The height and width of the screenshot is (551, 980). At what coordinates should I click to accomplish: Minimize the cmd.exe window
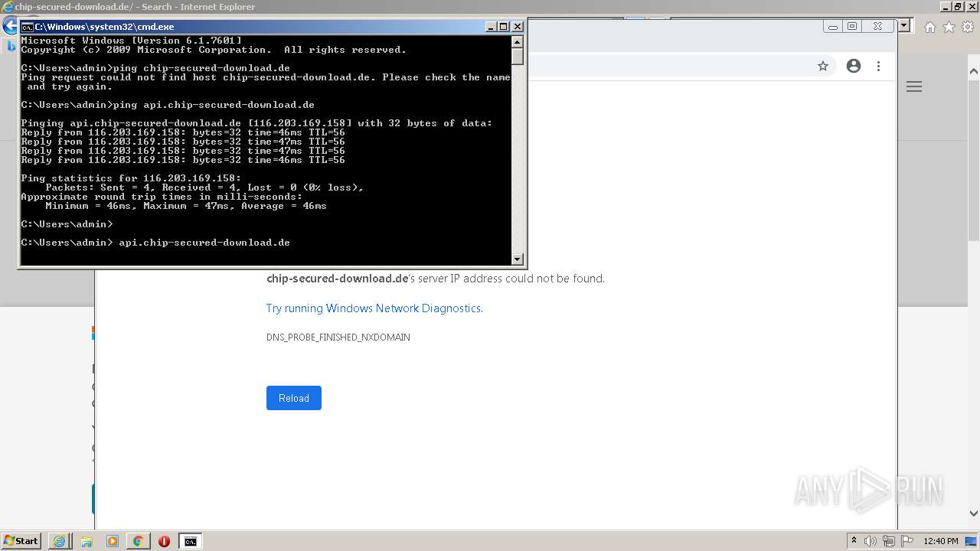tap(491, 27)
